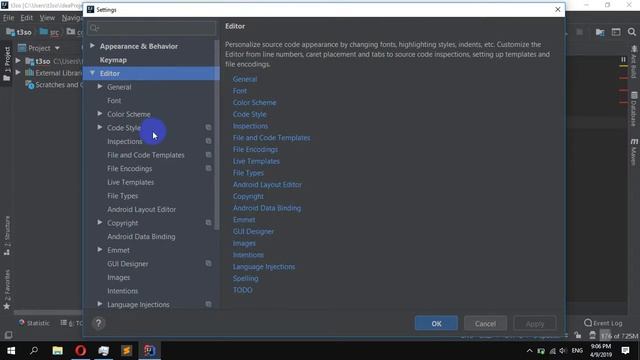This screenshot has width=640, height=360.
Task: Select Keymap in settings tree
Action: point(113,60)
